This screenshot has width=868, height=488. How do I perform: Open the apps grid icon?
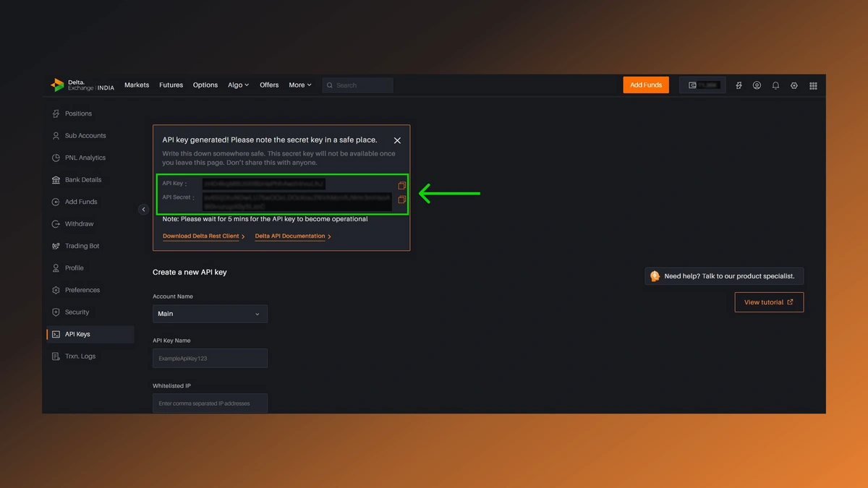(813, 85)
